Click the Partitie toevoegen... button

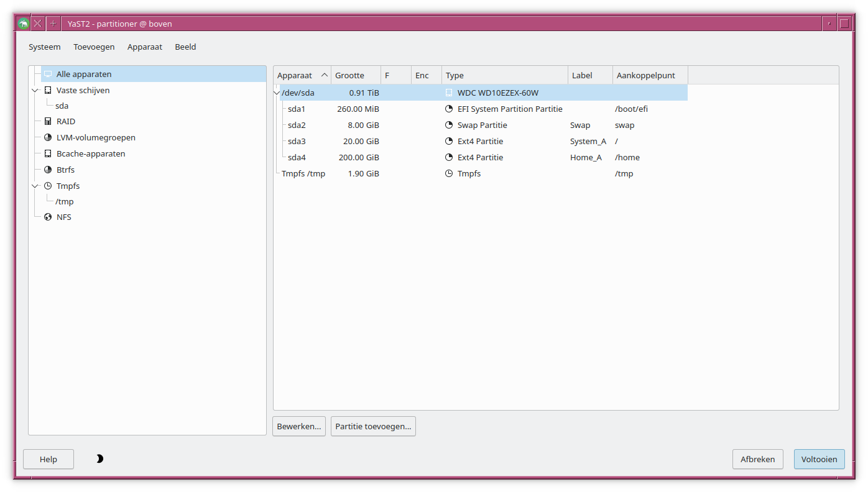point(373,427)
